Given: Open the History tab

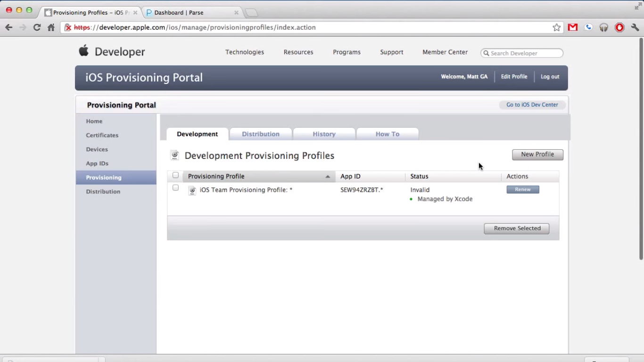Looking at the screenshot, I should point(324,134).
